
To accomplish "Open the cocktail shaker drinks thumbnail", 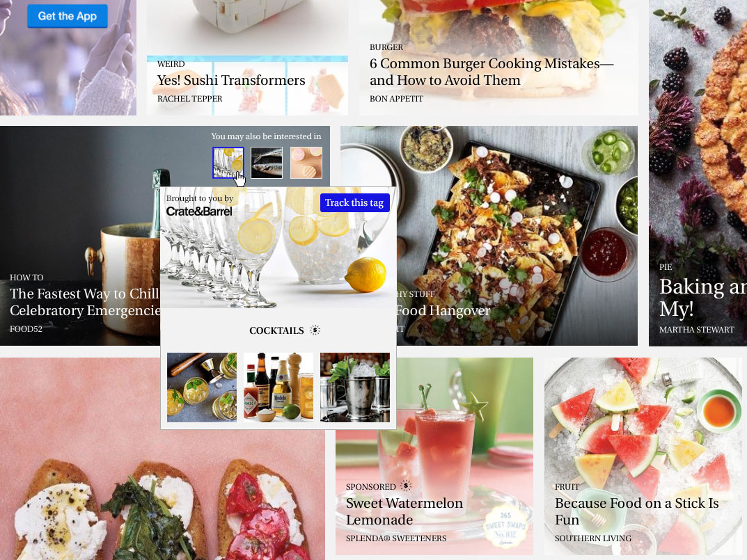I will pos(201,387).
